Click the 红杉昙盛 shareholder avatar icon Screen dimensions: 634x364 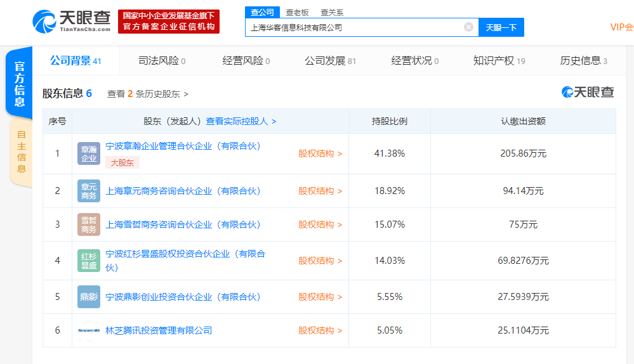pos(89,261)
